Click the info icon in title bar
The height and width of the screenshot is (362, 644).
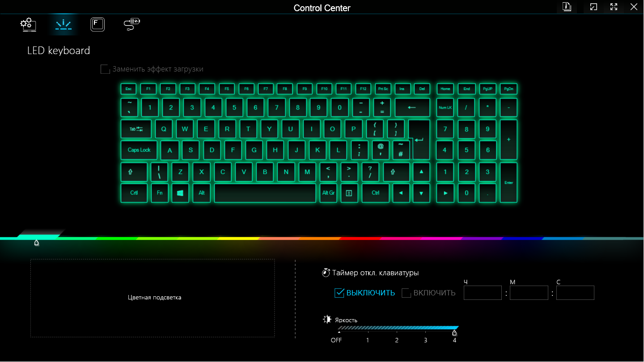567,7
